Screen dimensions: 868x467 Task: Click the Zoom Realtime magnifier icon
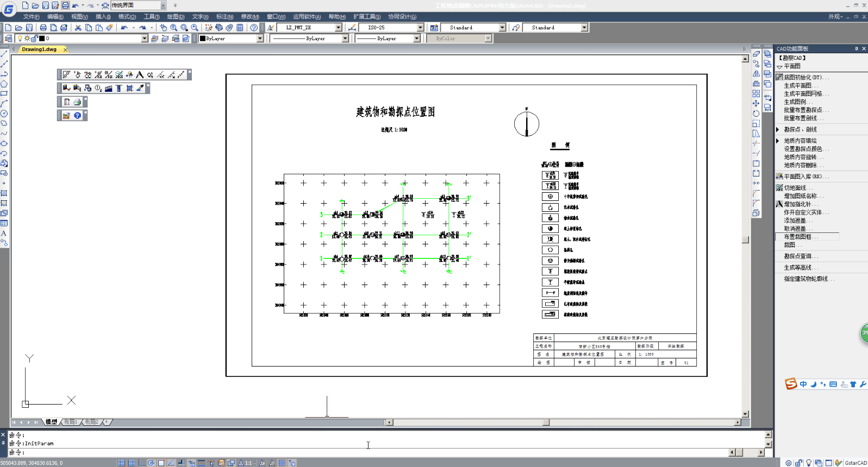tap(173, 28)
